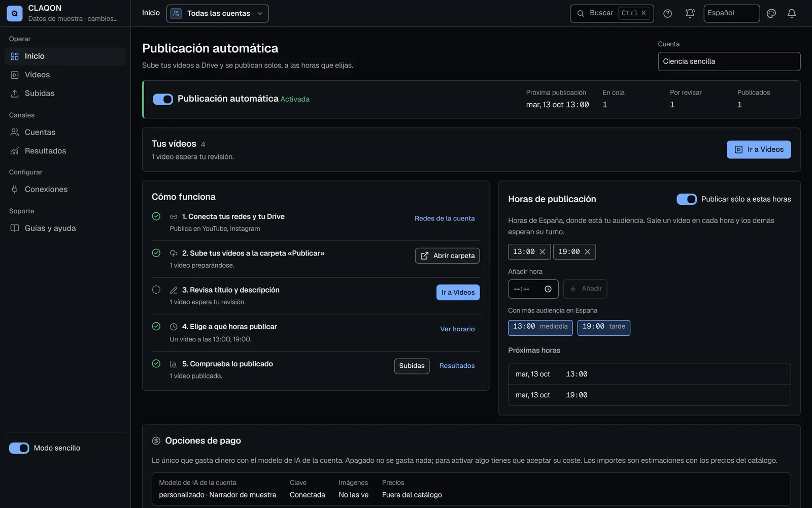This screenshot has height=508, width=812.
Task: Click the rightmost notification bell icon
Action: [791, 14]
